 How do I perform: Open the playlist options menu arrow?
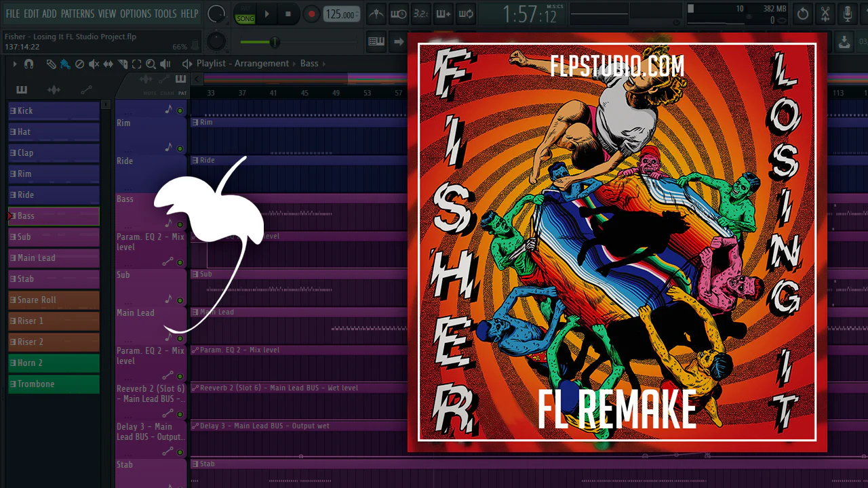click(14, 64)
